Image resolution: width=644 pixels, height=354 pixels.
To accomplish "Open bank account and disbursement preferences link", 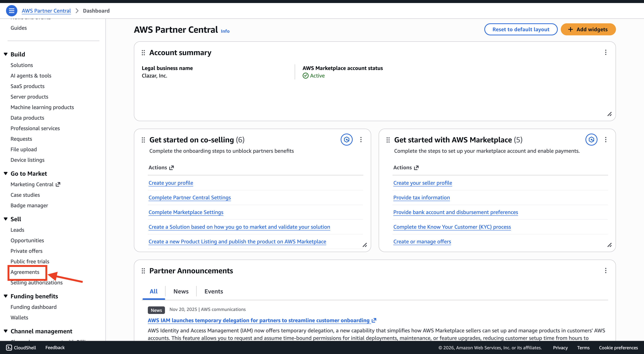I will (456, 212).
